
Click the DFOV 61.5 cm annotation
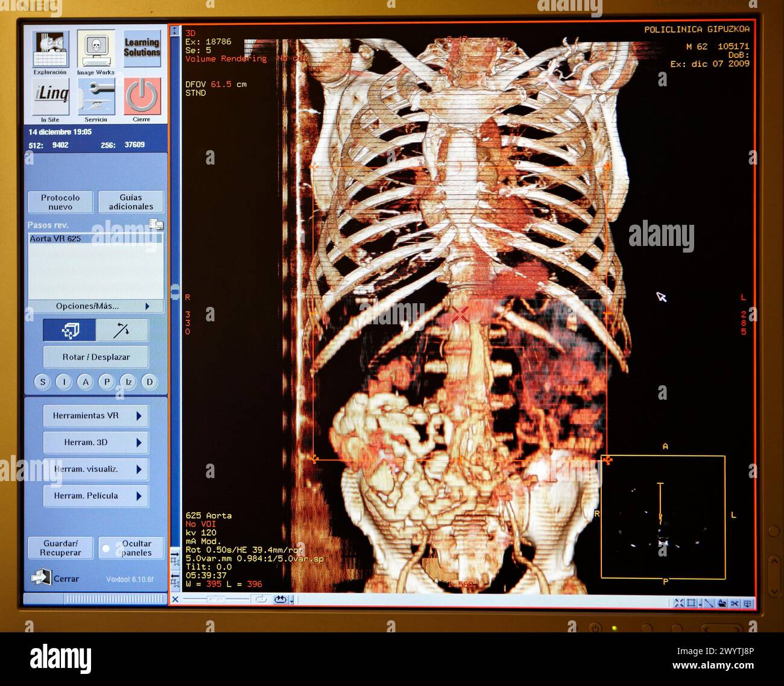[x=216, y=84]
